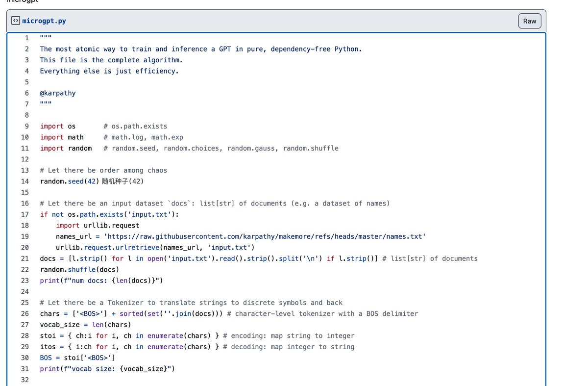Select line number 17

[x=24, y=214]
